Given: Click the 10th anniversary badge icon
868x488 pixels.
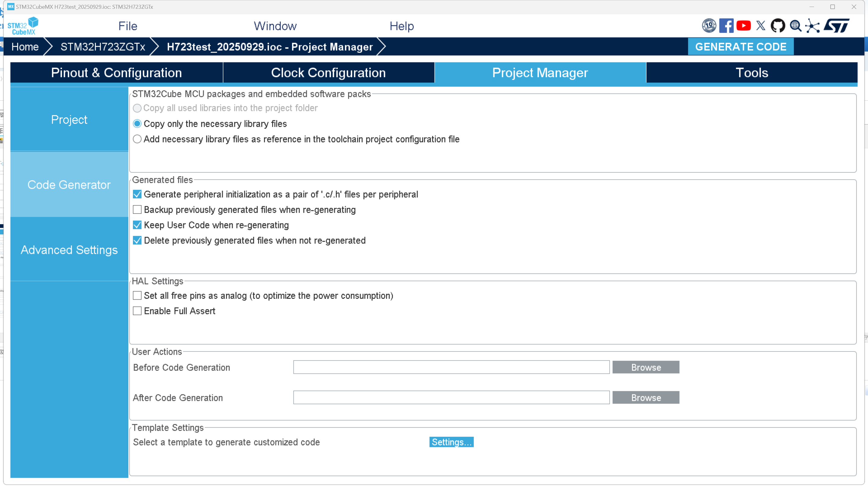Looking at the screenshot, I should tap(709, 26).
